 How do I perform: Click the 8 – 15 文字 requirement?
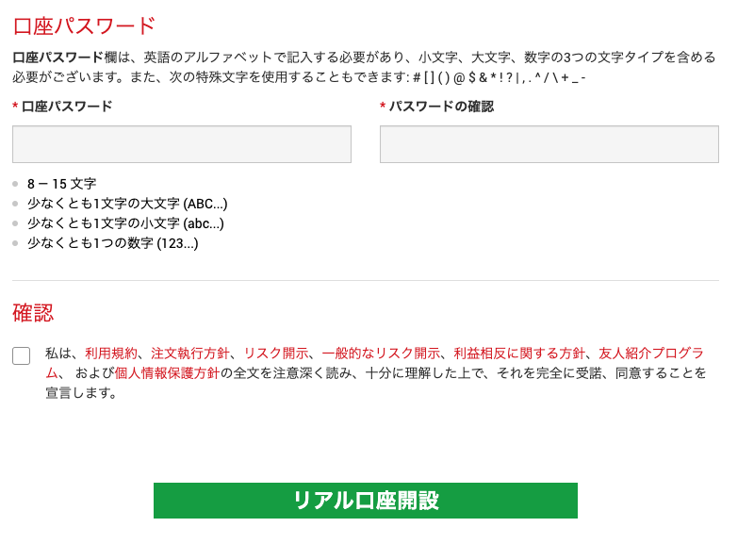coord(61,184)
